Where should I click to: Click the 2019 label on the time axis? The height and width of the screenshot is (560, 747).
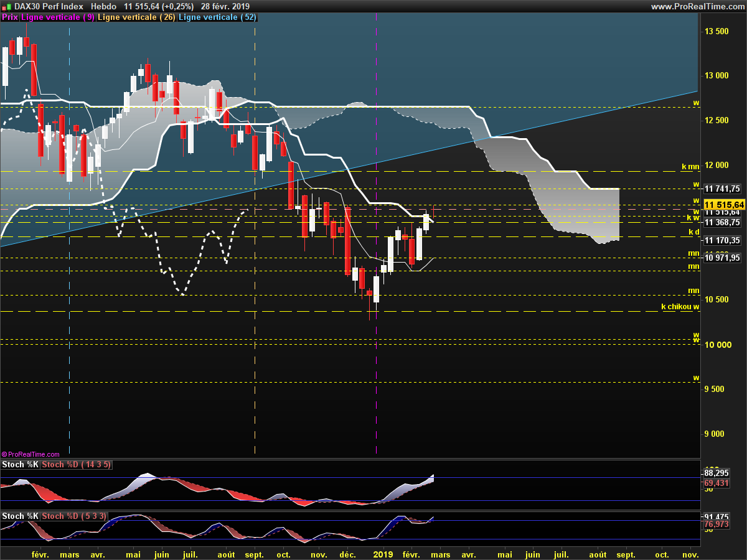382,554
